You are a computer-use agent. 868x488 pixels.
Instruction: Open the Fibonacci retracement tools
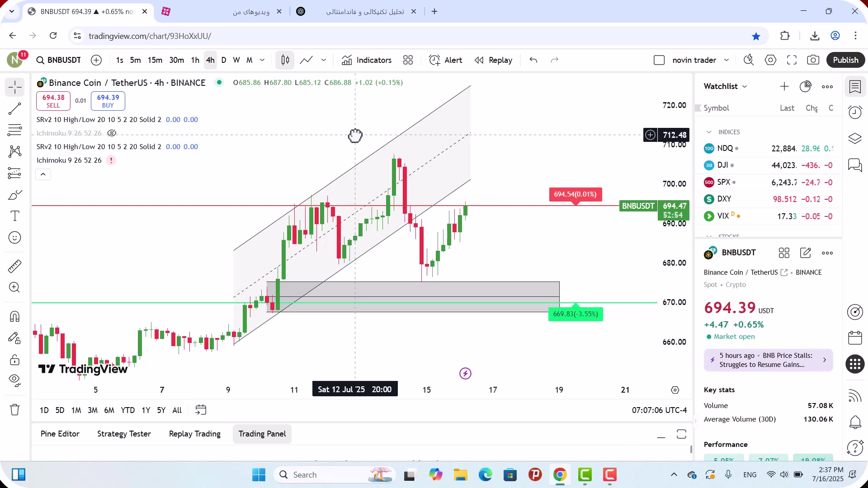(14, 130)
